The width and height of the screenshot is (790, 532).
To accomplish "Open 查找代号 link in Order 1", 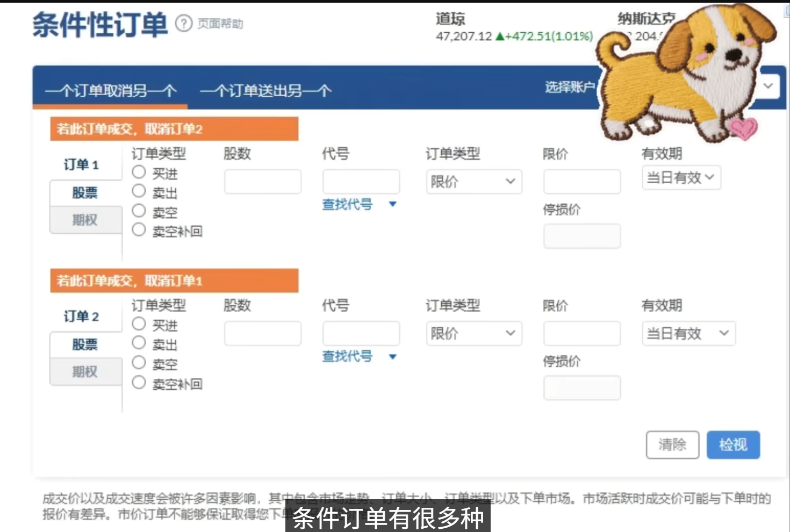I will [347, 204].
